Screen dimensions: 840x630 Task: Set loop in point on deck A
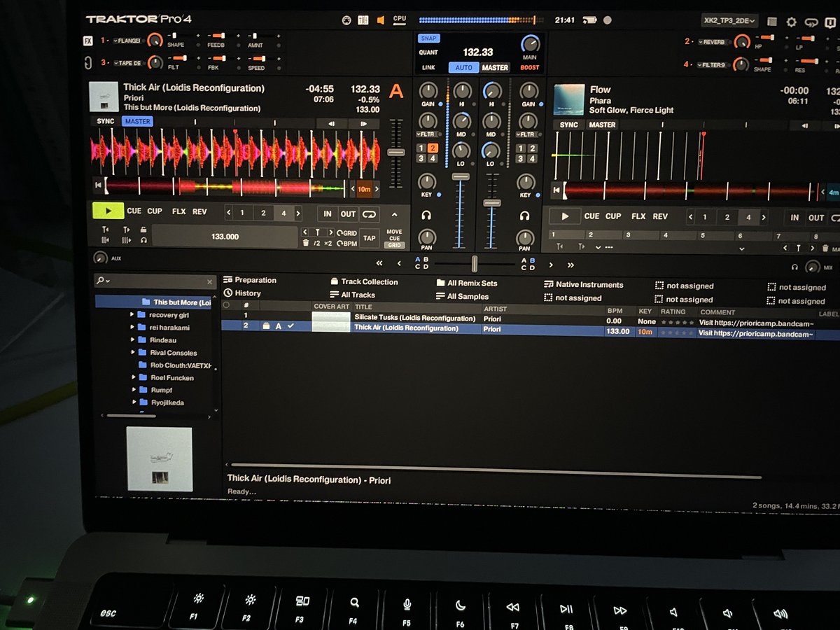click(x=327, y=213)
